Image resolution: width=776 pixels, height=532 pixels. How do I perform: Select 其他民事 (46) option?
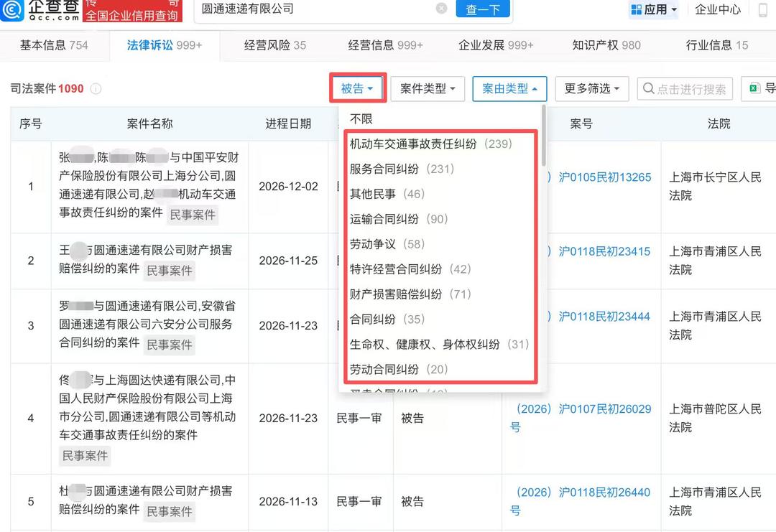coord(387,194)
